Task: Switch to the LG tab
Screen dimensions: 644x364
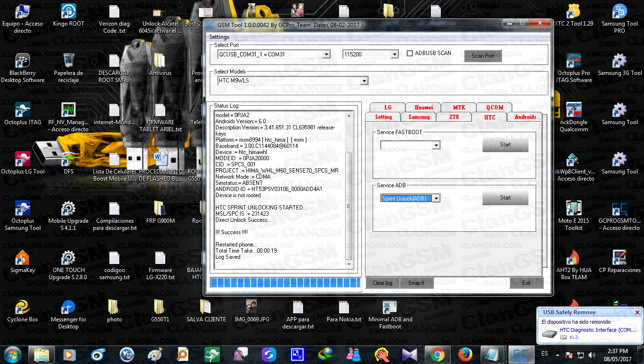Action: coord(388,108)
